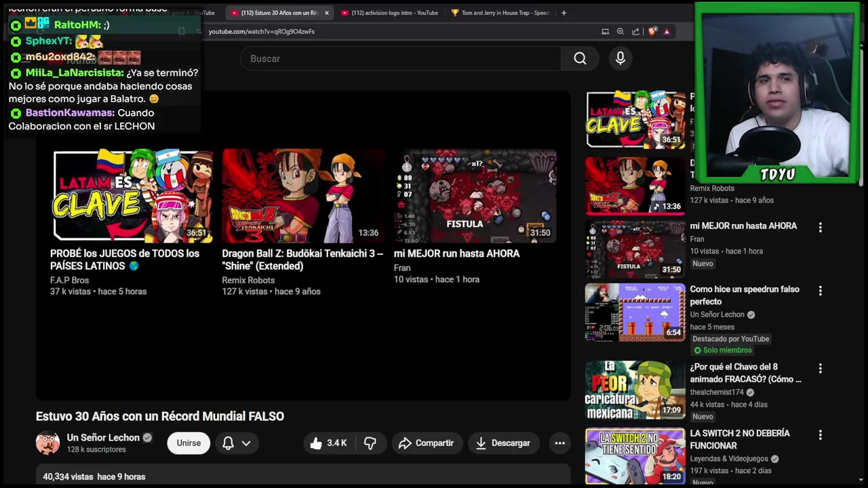Open 'PROBÉ los JUEGOS de TODOS los PAÍSES LATINOS' endscreen thumbnail
868x488 pixels.
[x=133, y=196]
